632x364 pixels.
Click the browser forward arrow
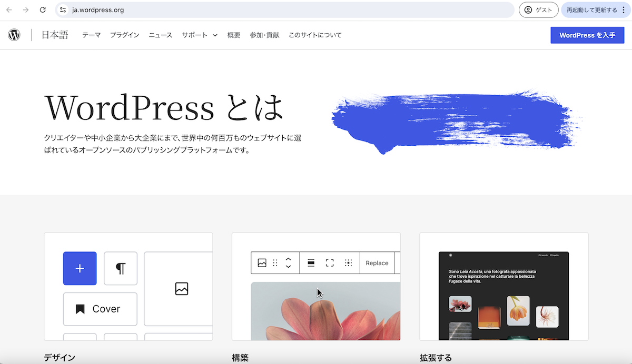tap(26, 10)
